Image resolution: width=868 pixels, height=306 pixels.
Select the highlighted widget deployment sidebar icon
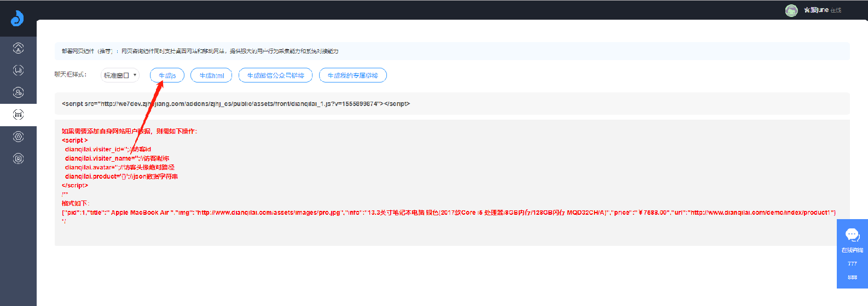point(18,115)
